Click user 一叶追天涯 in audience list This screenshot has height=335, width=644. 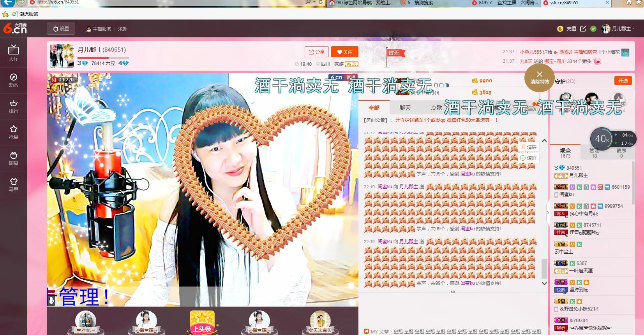581,271
